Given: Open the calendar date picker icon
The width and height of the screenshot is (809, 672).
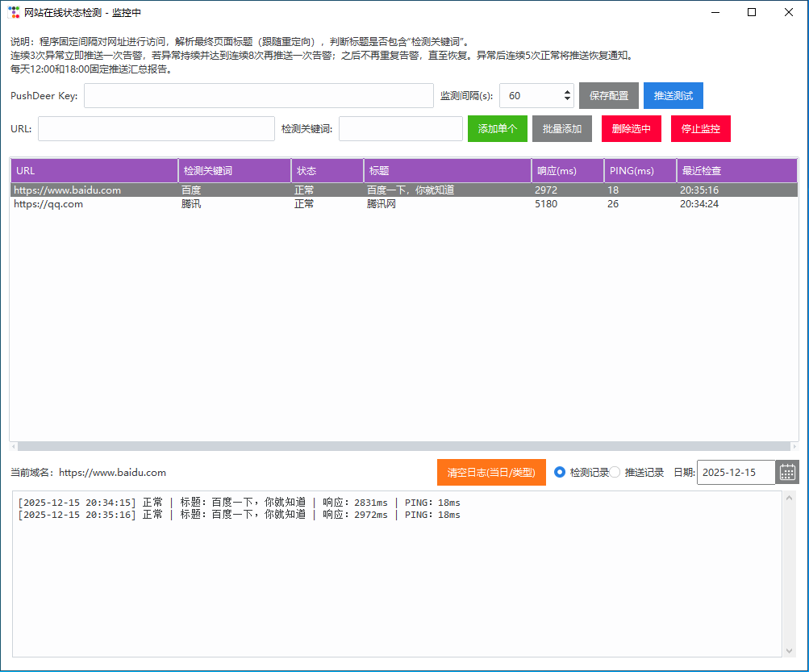Looking at the screenshot, I should 787,473.
